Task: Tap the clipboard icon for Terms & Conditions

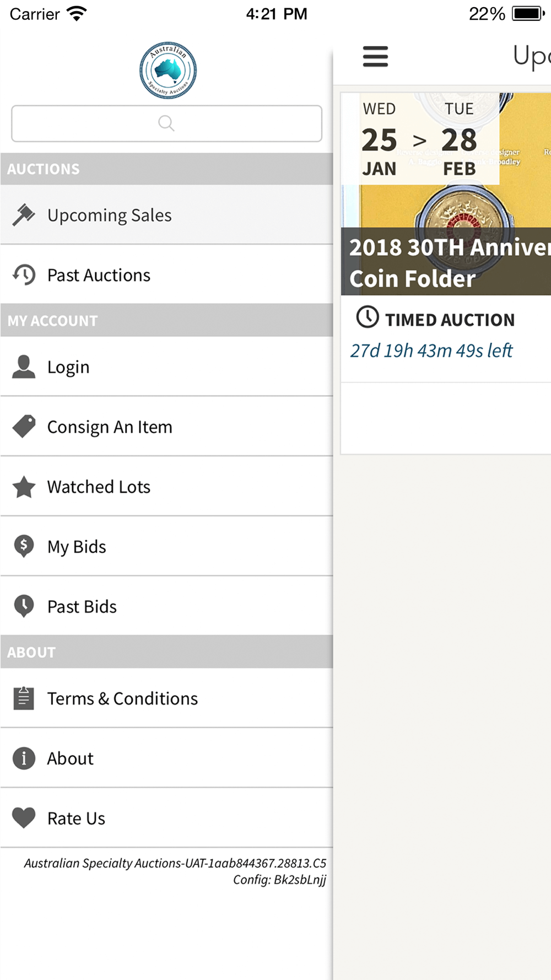Action: tap(24, 698)
